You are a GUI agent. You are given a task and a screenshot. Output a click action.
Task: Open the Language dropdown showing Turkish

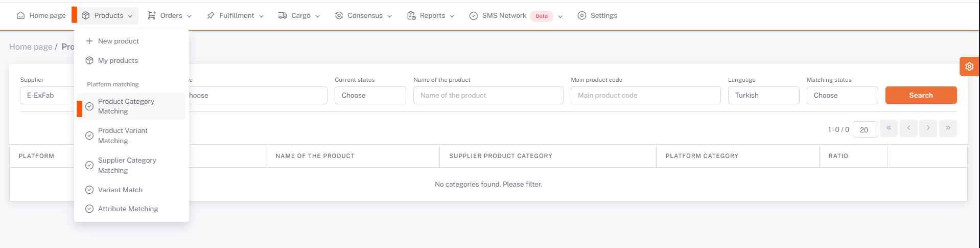click(764, 95)
